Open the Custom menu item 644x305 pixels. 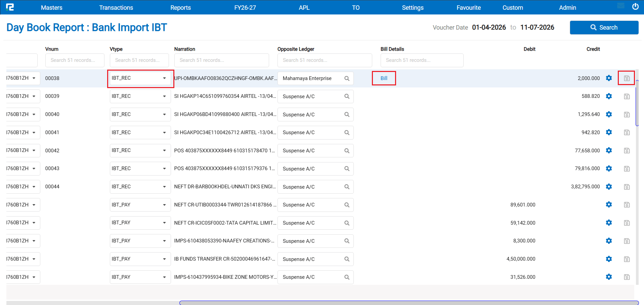(x=513, y=7)
